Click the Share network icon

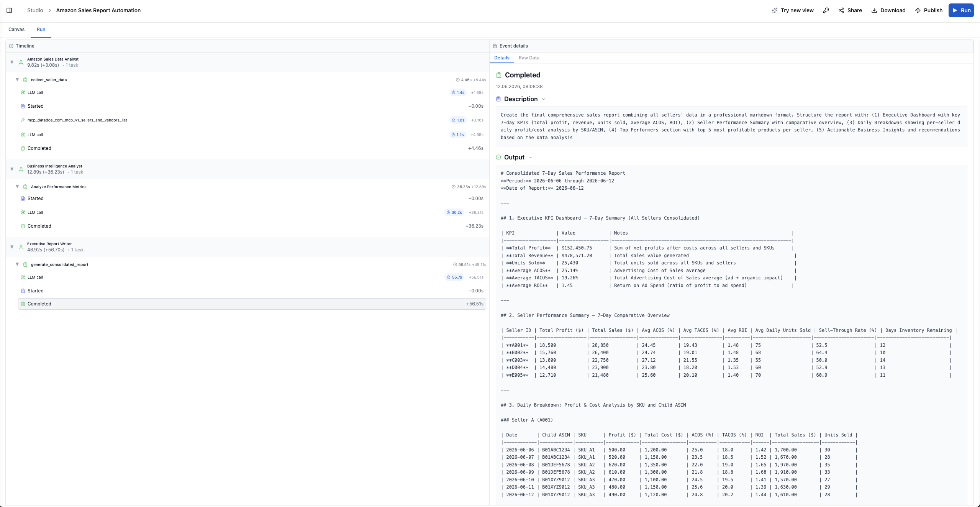click(x=841, y=10)
